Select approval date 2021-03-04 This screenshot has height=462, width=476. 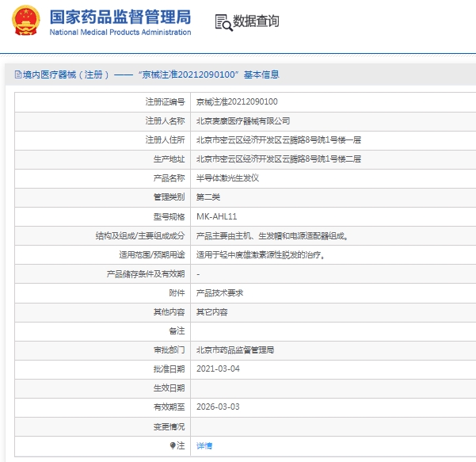pyautogui.click(x=218, y=368)
